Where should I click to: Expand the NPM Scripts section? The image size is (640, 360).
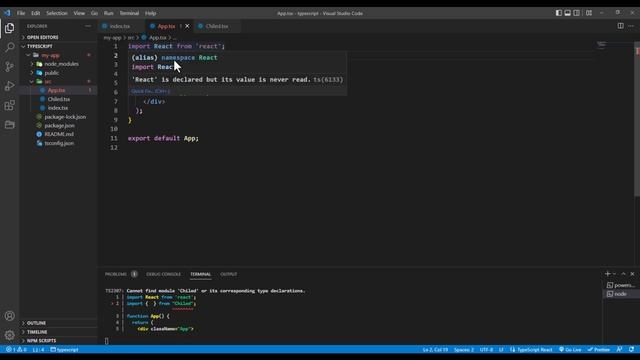pyautogui.click(x=58, y=340)
